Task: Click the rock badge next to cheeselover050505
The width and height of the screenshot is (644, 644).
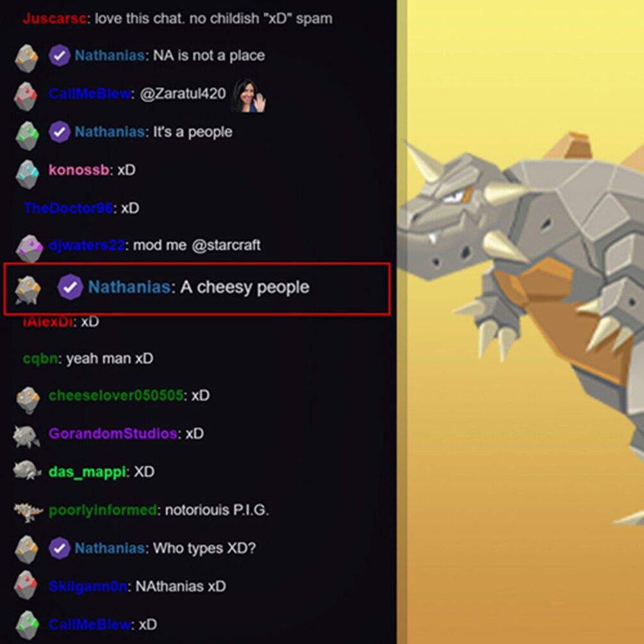Action: click(x=28, y=400)
